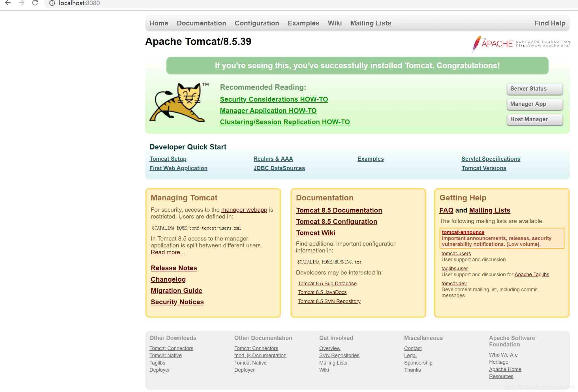This screenshot has width=578, height=392.
Task: Open Tomcat 8.5 SVN Repository link
Action: pos(329,301)
